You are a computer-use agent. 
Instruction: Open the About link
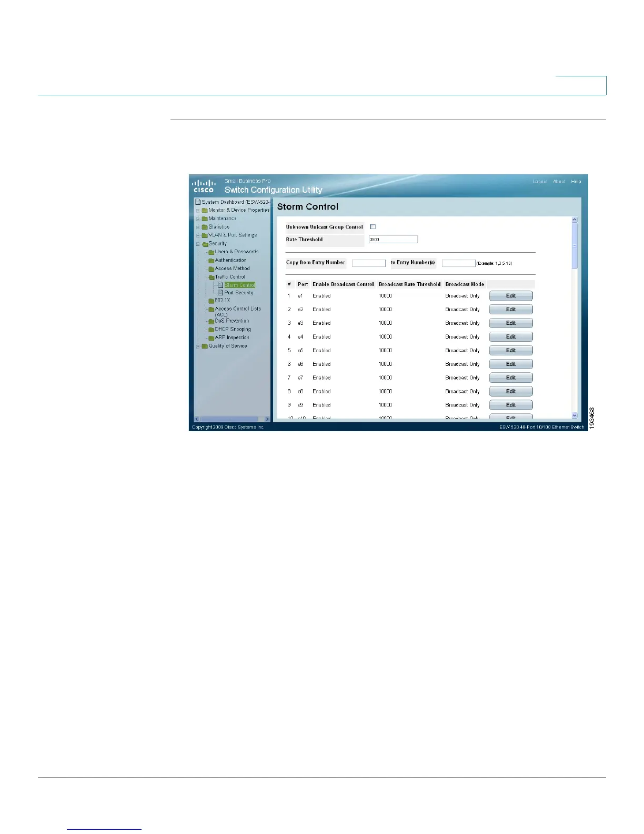559,182
